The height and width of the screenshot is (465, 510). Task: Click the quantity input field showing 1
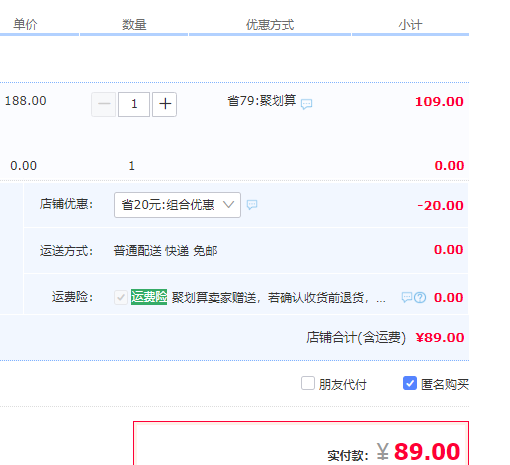click(x=134, y=104)
